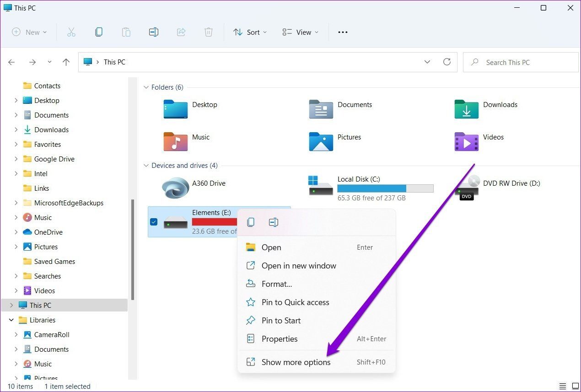Open the Pictures folder icon in Folders
The width and height of the screenshot is (581, 392).
tap(321, 142)
